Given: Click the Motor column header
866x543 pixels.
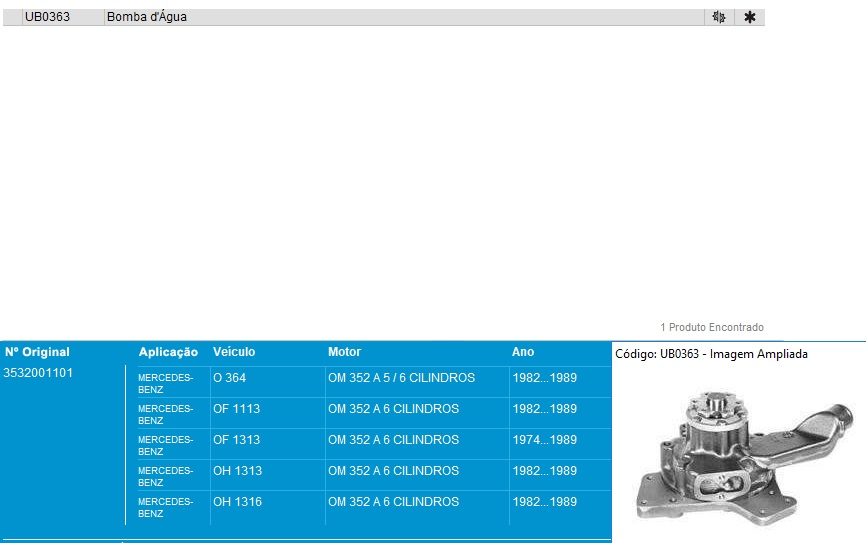Looking at the screenshot, I should pos(344,352).
